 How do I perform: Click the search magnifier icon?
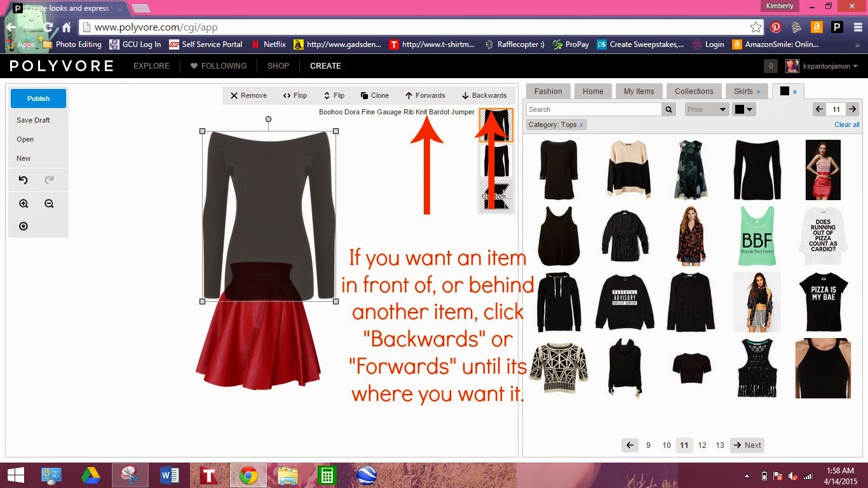coord(668,109)
